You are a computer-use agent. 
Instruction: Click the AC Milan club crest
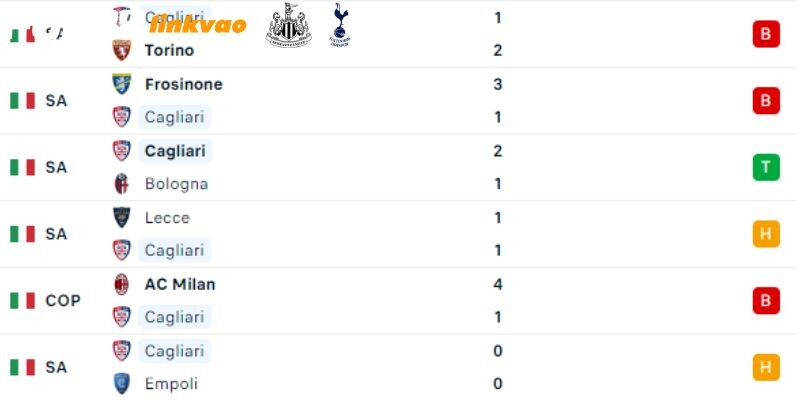tap(121, 284)
